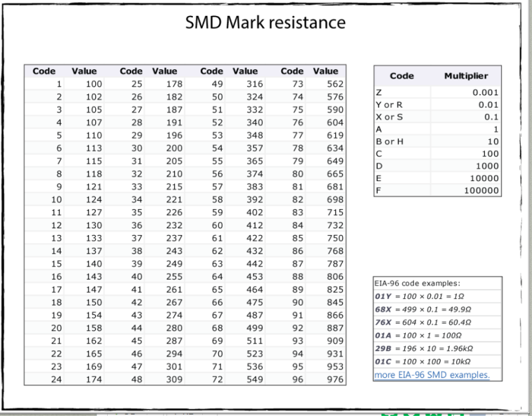
Task: Select the resistance value '316'
Action: [x=255, y=84]
